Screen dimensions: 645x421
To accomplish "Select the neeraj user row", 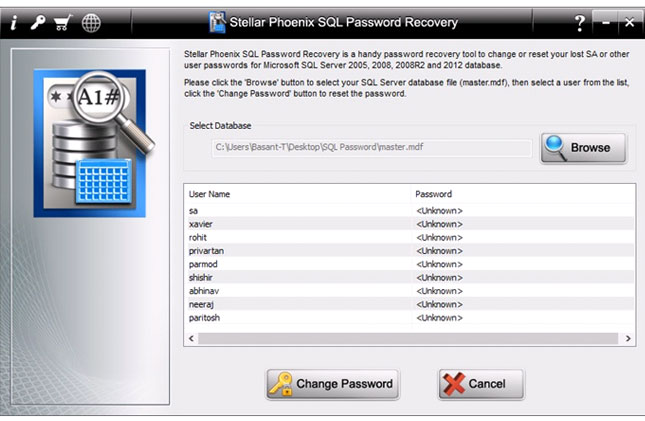I will click(x=409, y=305).
